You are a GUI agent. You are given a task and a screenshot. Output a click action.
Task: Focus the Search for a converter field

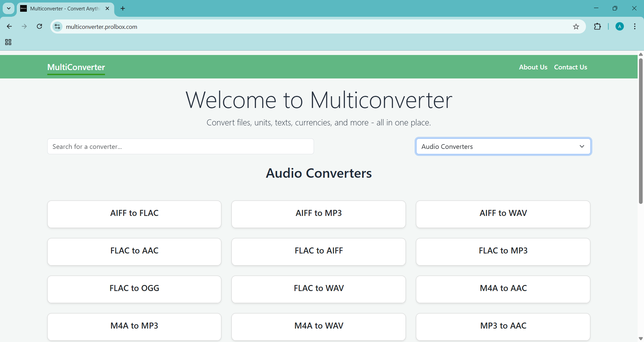coord(180,147)
